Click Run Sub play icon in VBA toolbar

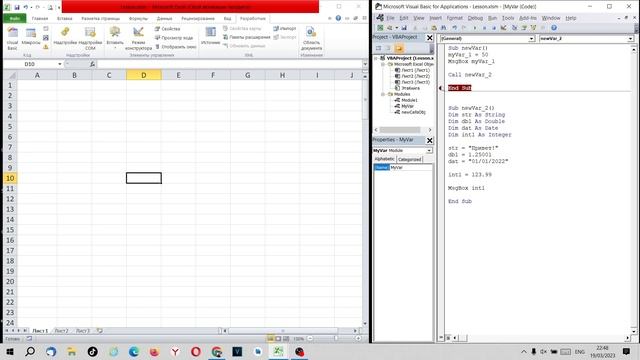(x=474, y=28)
